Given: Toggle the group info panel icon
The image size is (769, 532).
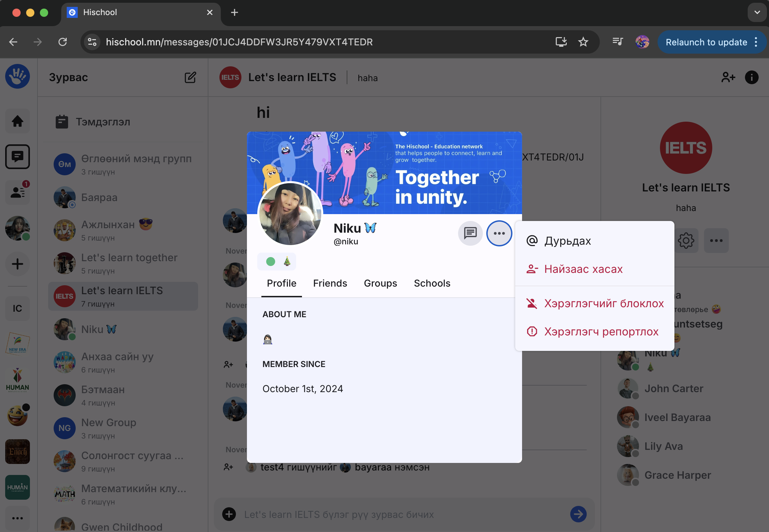Looking at the screenshot, I should click(x=751, y=77).
